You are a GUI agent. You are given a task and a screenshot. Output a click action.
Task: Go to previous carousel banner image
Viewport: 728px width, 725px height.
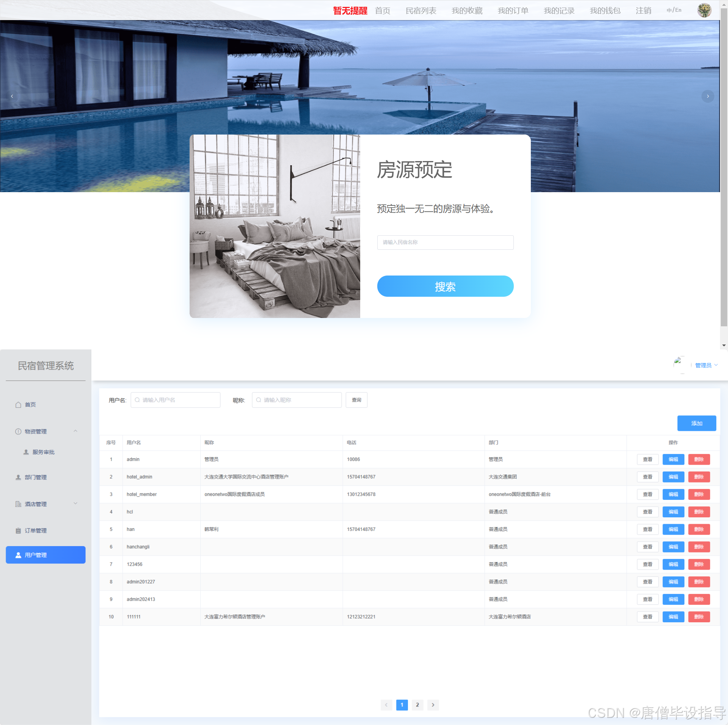[12, 96]
